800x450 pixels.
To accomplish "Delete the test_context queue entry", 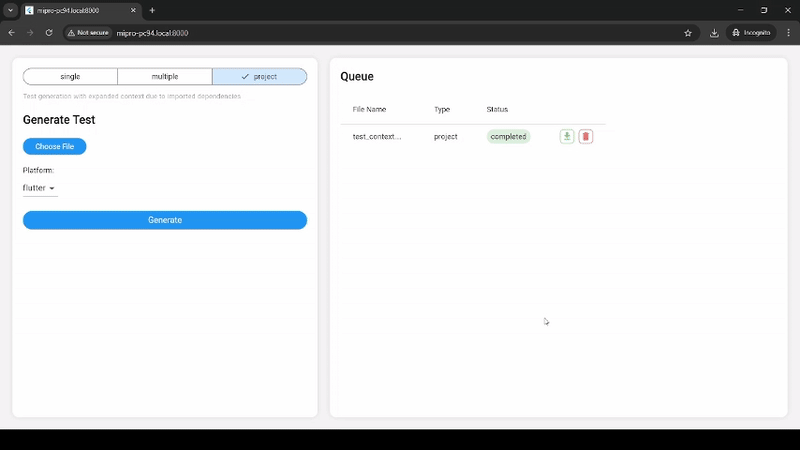I will [x=586, y=136].
